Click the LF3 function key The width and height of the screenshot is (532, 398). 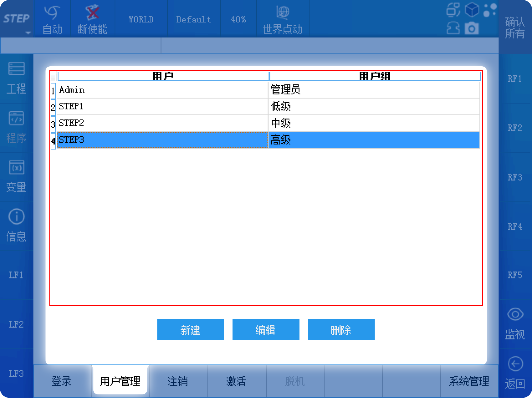(17, 373)
